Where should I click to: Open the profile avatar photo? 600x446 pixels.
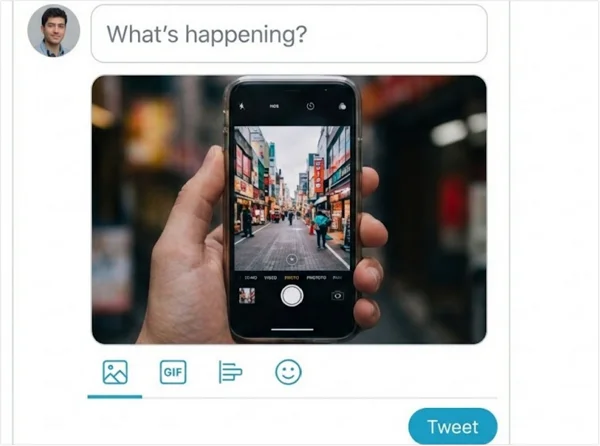[x=54, y=31]
